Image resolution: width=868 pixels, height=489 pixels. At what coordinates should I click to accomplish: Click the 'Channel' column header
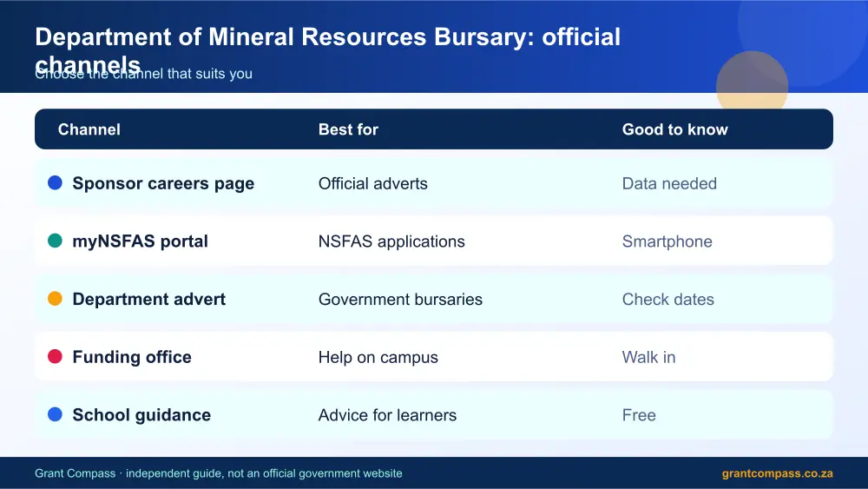click(89, 129)
